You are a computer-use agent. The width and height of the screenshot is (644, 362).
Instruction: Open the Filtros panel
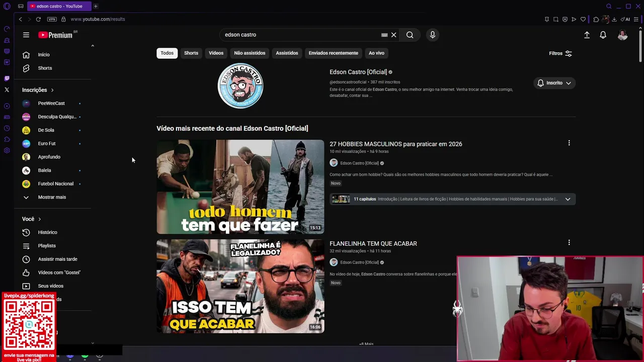pos(560,53)
